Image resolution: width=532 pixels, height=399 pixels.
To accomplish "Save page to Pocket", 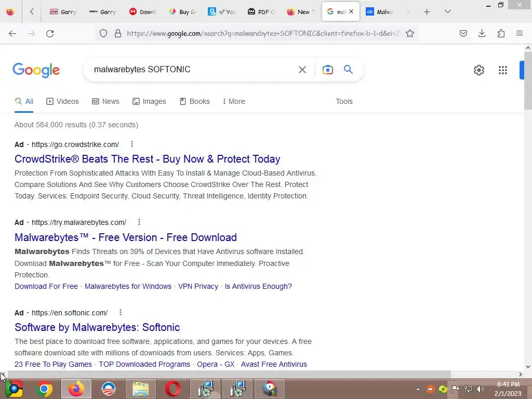I will coord(463,33).
